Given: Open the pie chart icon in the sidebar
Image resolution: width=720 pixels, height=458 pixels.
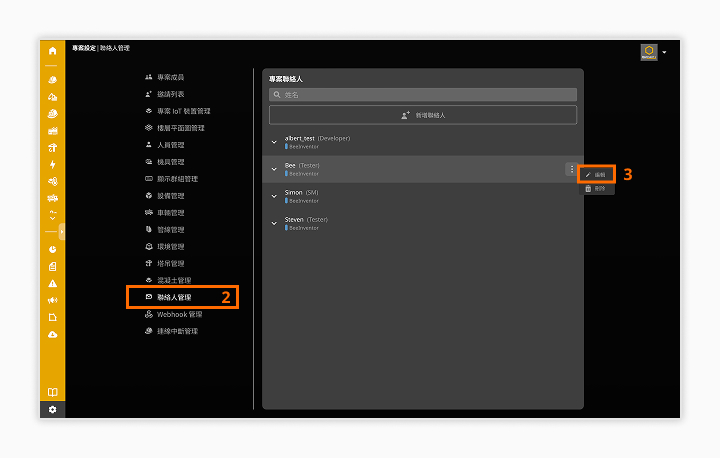Looking at the screenshot, I should (52, 249).
